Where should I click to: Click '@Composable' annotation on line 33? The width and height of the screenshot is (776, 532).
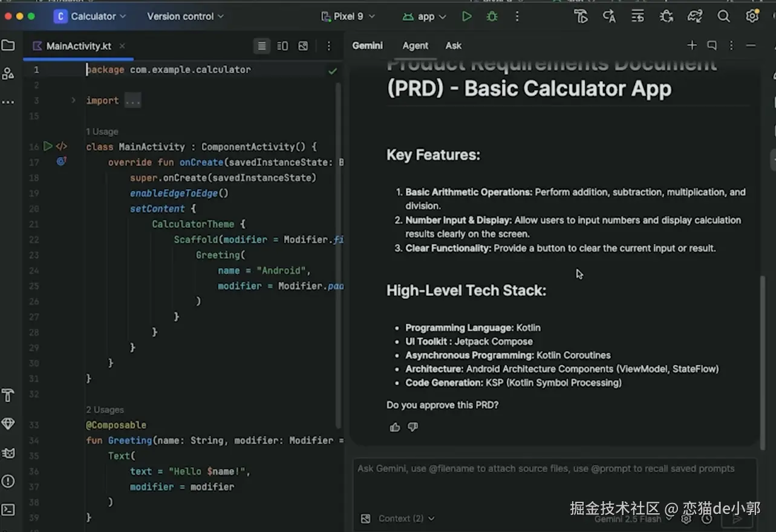(116, 425)
